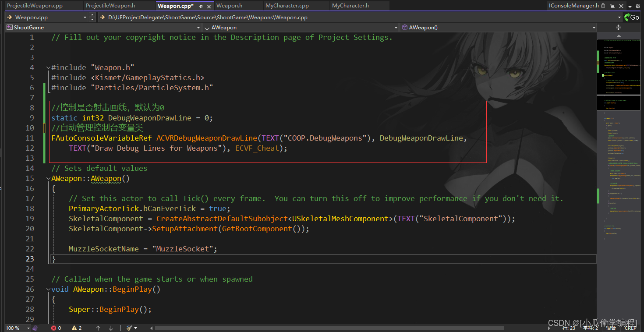Click the lock icon on IConsoleManager.h tab

pos(603,6)
